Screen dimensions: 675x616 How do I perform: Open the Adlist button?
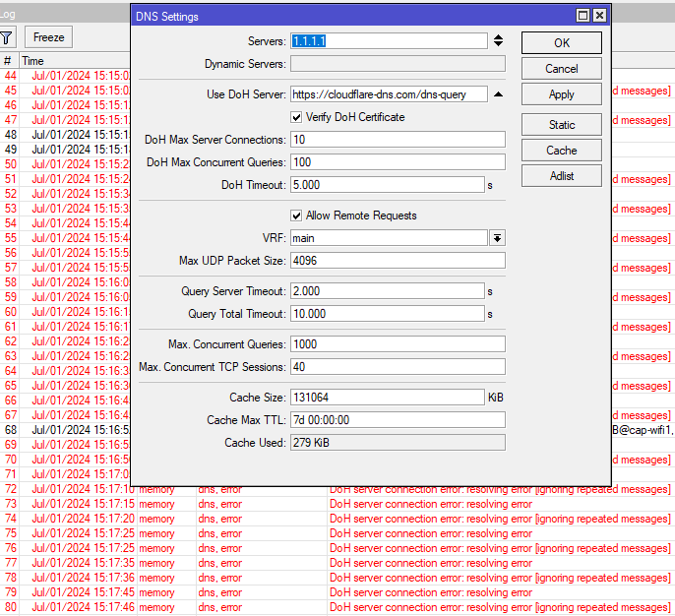(x=561, y=176)
